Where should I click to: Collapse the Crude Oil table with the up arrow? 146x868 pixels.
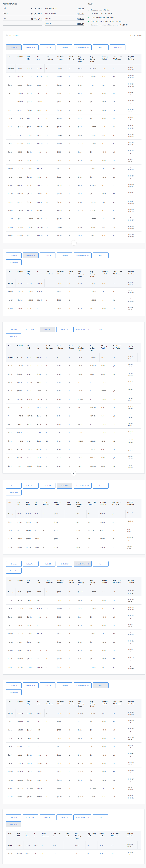click(74, 473)
